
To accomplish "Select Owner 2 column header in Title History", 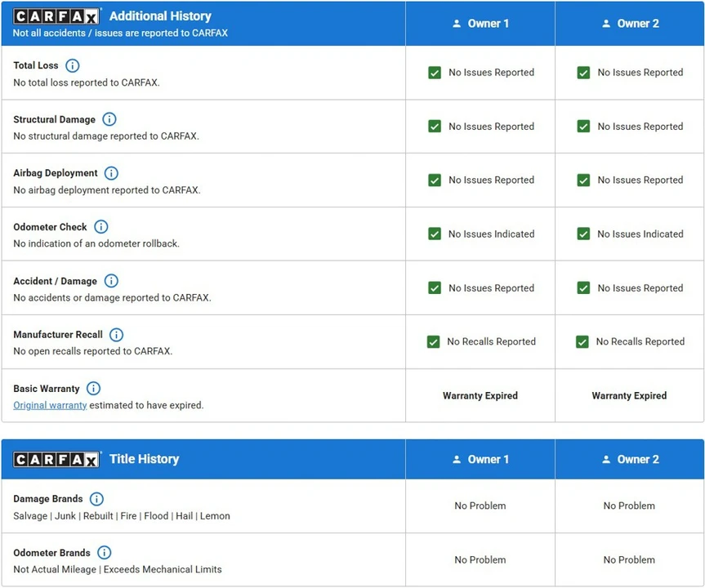I will click(x=630, y=460).
